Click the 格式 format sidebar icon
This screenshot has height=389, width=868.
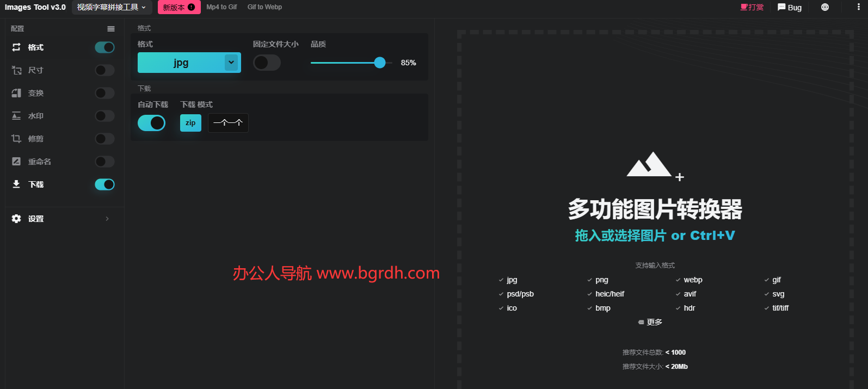pos(16,47)
